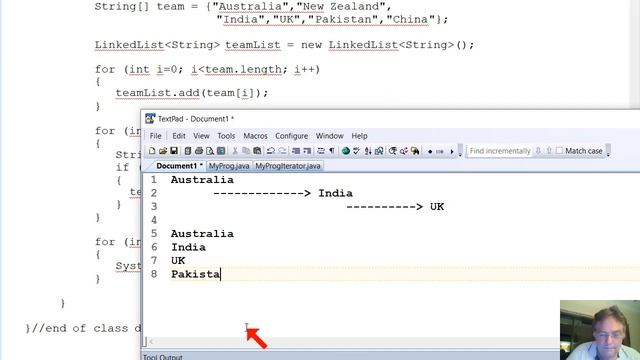The image size is (640, 360).
Task: Click the Play Macro arrow icon
Action: (x=452, y=151)
